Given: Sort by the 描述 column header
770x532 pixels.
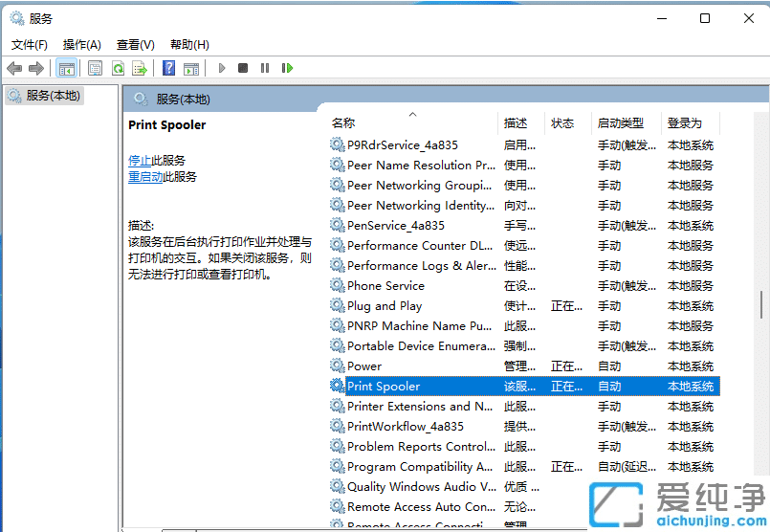Looking at the screenshot, I should [x=521, y=122].
